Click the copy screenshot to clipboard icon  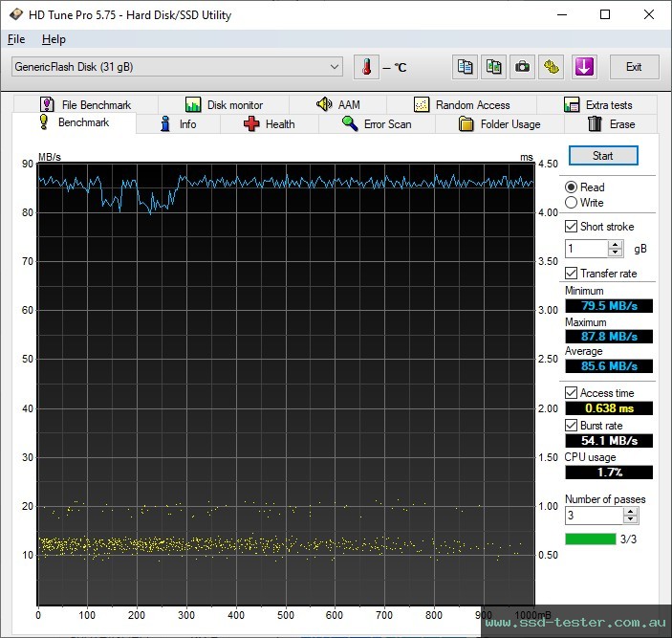493,67
